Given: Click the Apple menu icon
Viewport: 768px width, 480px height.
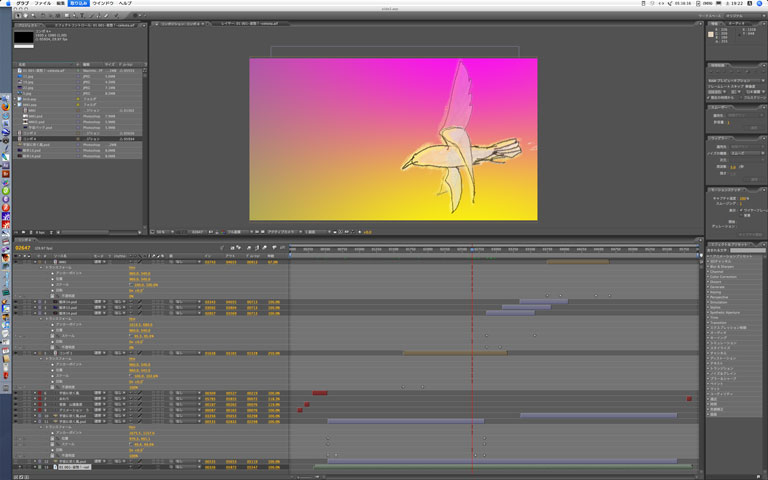Looking at the screenshot, I should click(x=7, y=4).
